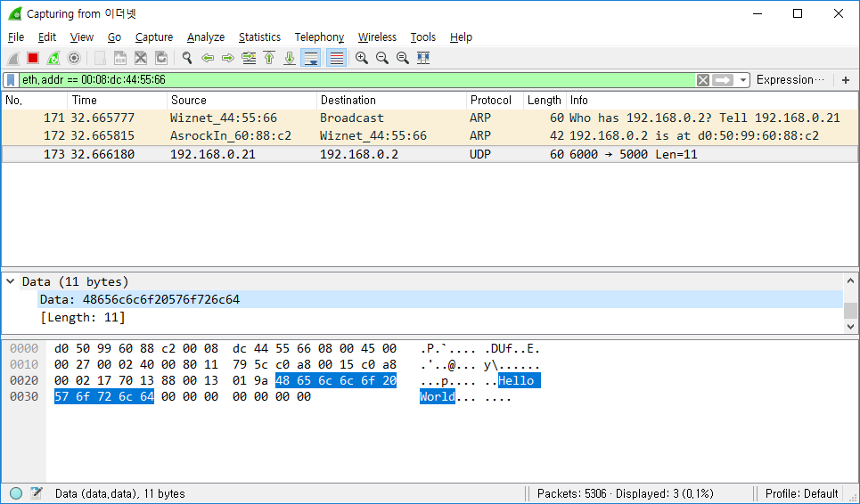Select packet 172 ARP reply row

click(x=430, y=136)
